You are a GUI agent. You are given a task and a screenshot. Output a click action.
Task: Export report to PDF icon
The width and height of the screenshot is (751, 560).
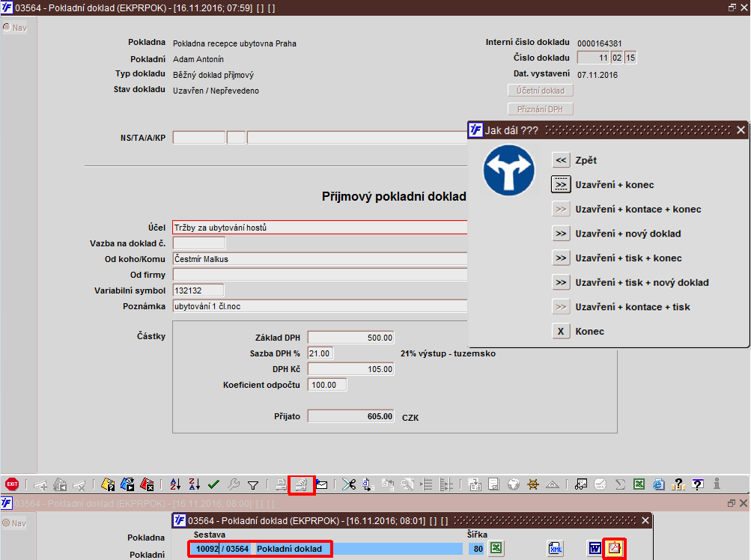pos(614,548)
